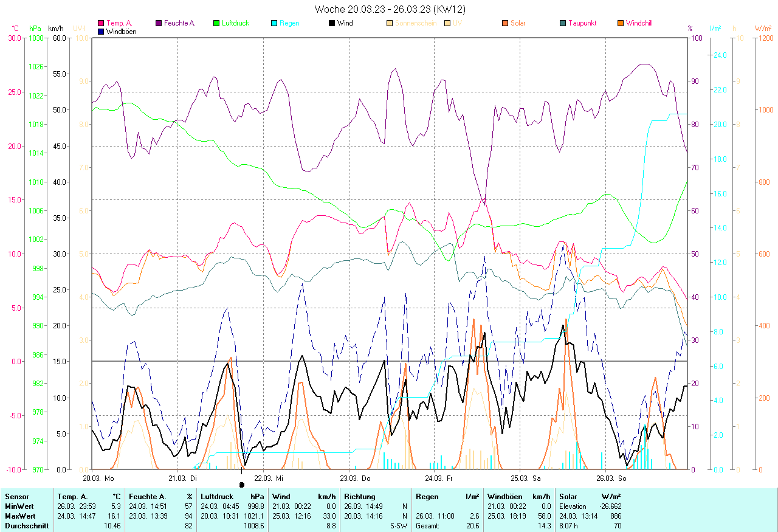Click the orange Solar legend swatch

(x=505, y=23)
